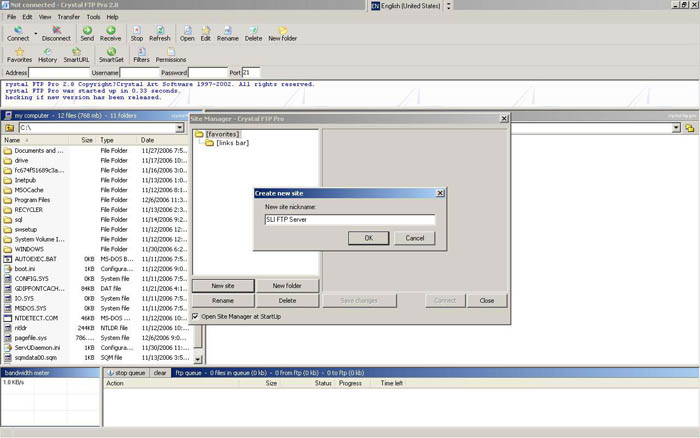
Task: Confirm new site with OK button
Action: point(368,238)
